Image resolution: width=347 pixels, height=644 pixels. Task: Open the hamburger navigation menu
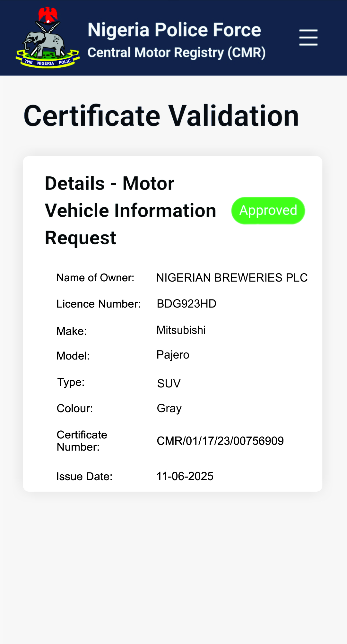[x=308, y=38]
